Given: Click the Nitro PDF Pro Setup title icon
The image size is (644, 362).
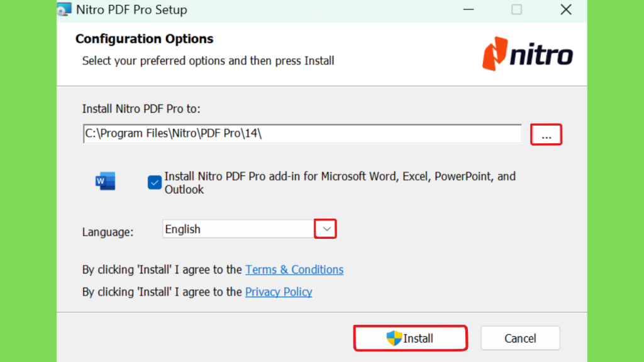Looking at the screenshot, I should coord(65,9).
